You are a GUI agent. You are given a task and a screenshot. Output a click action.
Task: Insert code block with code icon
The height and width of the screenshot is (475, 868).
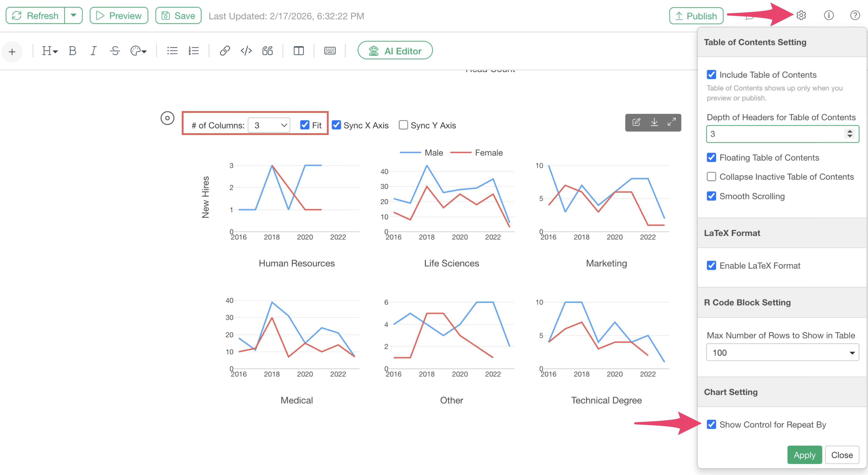tap(246, 51)
